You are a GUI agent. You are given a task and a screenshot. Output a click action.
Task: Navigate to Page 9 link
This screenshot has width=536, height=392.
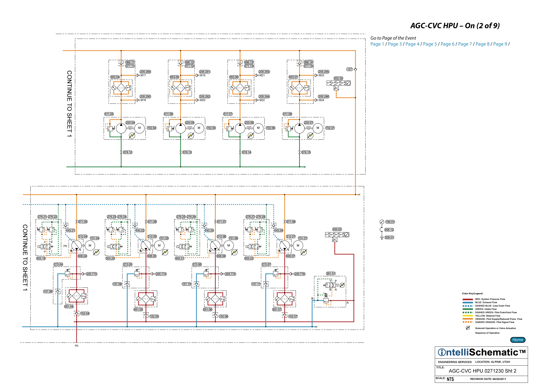pyautogui.click(x=500, y=44)
